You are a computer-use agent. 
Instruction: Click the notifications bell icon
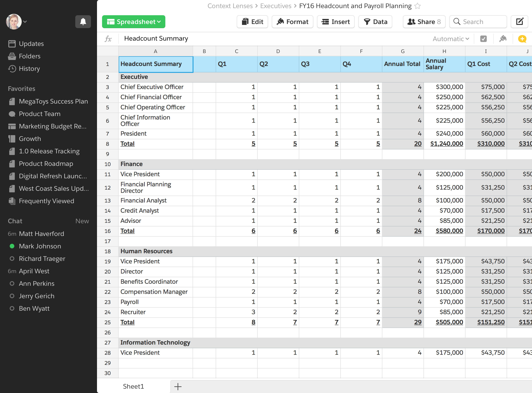click(83, 22)
